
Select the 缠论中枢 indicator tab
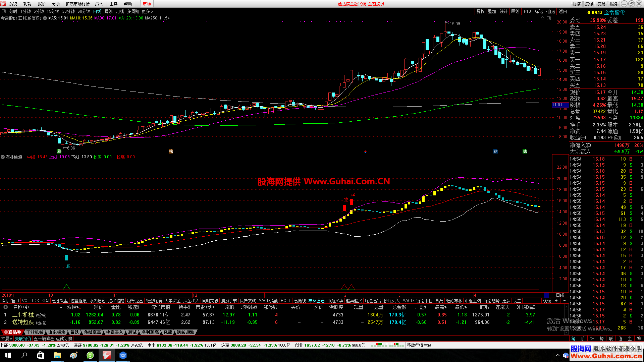point(424,301)
